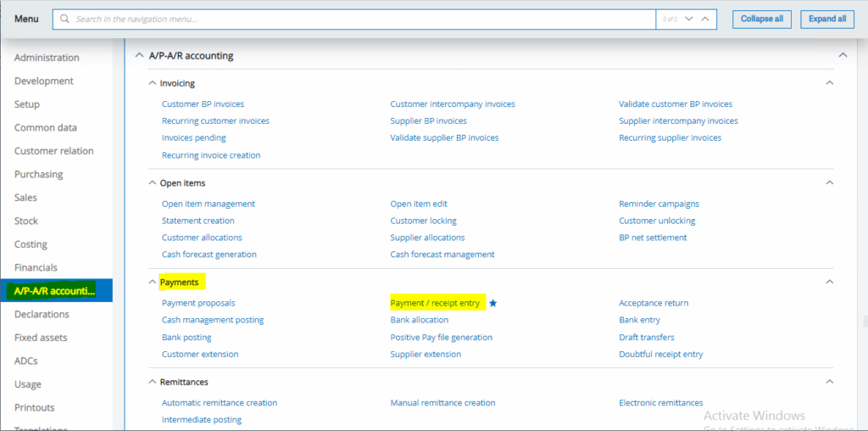This screenshot has height=431, width=868.
Task: Click the magnifier icon in the search bar
Action: 64,19
